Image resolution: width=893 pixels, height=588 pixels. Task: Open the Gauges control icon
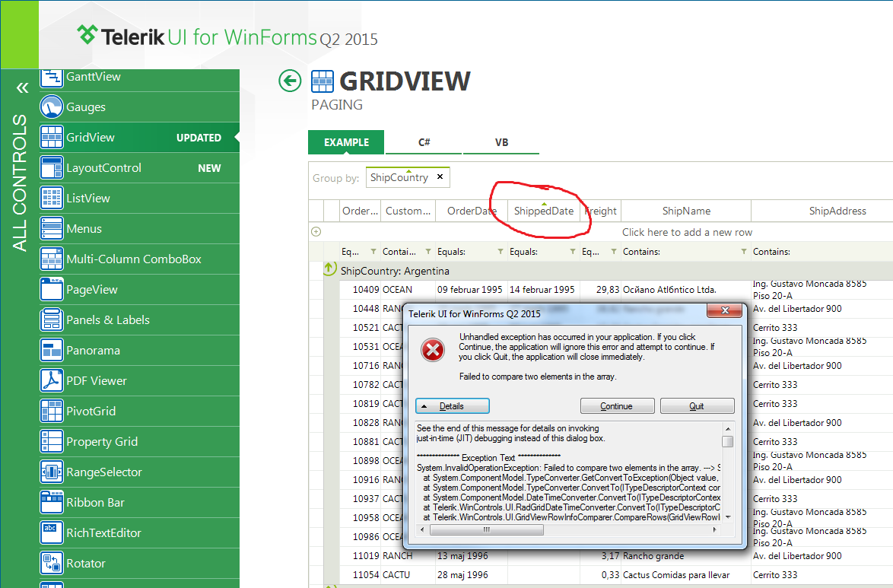coord(51,106)
